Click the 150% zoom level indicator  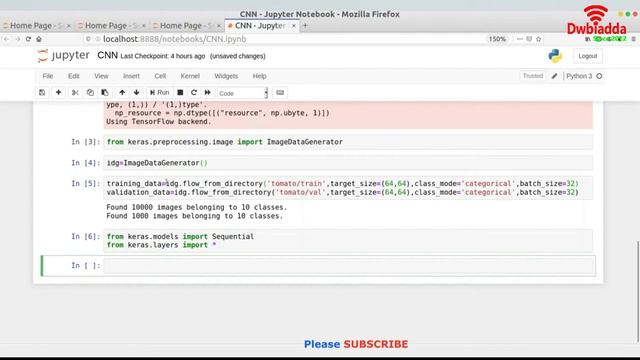click(497, 39)
